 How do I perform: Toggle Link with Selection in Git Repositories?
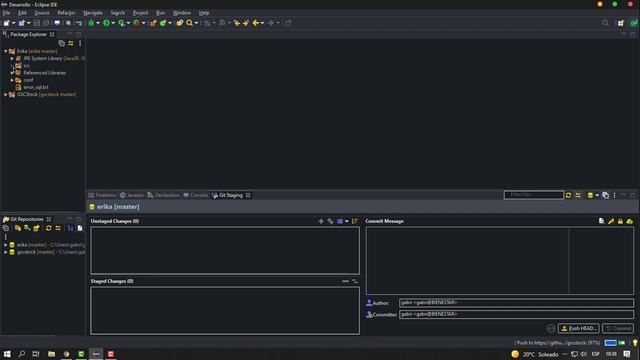[58, 228]
